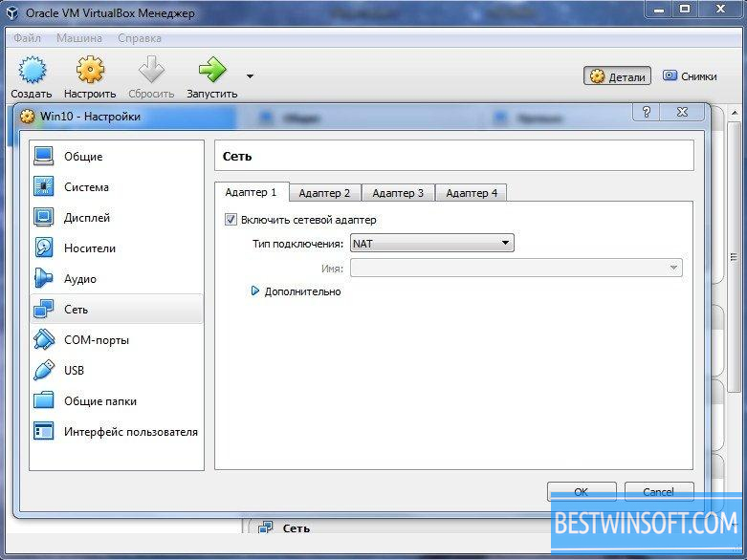Open the Файл menu

click(27, 38)
